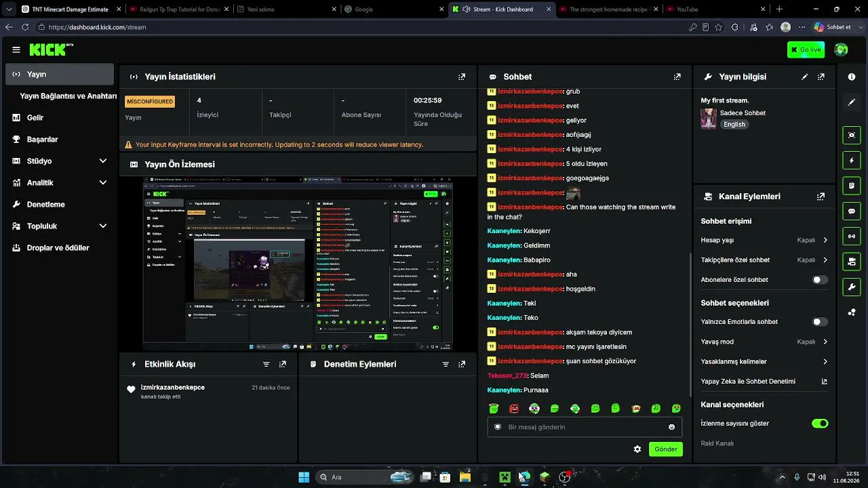
Task: Click the info icon in the right rail
Action: coord(852,77)
